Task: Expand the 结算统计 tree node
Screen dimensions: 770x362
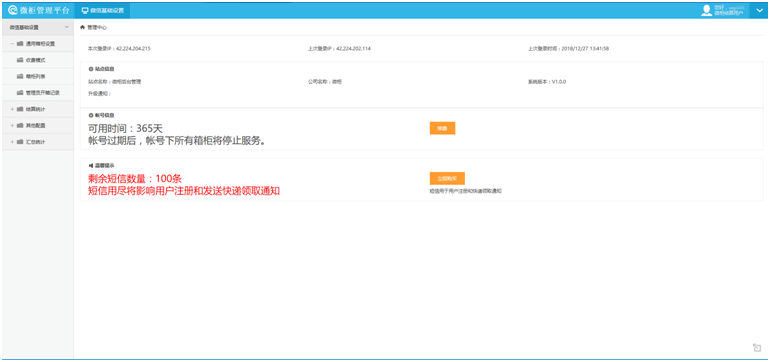Action: coord(12,109)
